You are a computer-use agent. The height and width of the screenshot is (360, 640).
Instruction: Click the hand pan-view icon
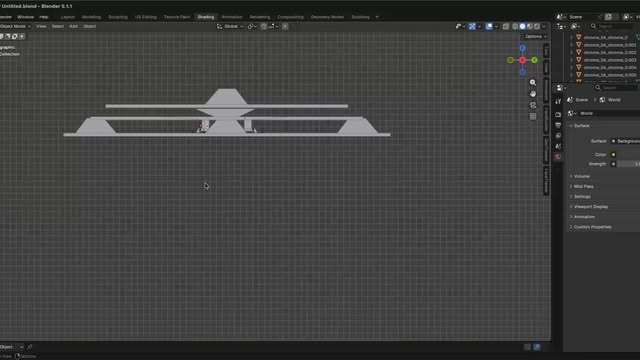(x=533, y=94)
